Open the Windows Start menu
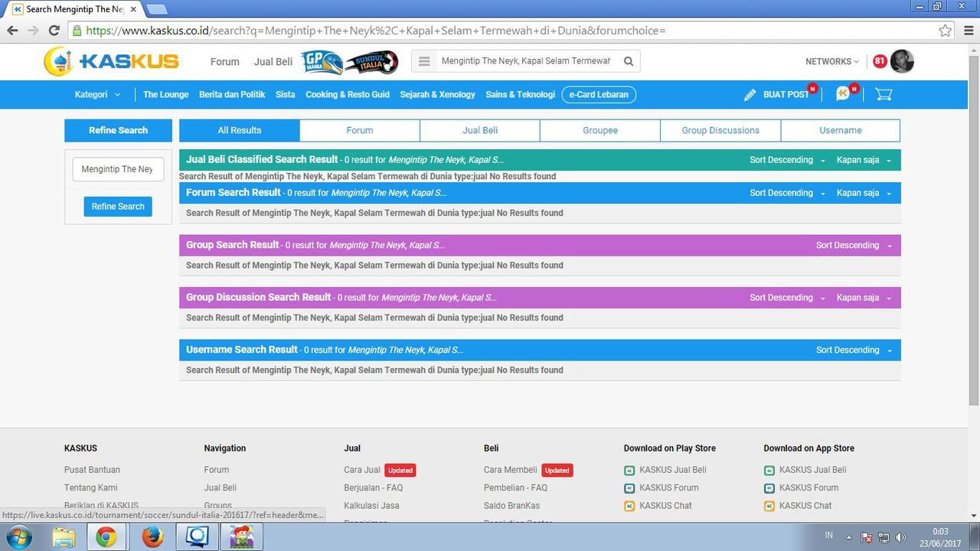 pos(18,537)
